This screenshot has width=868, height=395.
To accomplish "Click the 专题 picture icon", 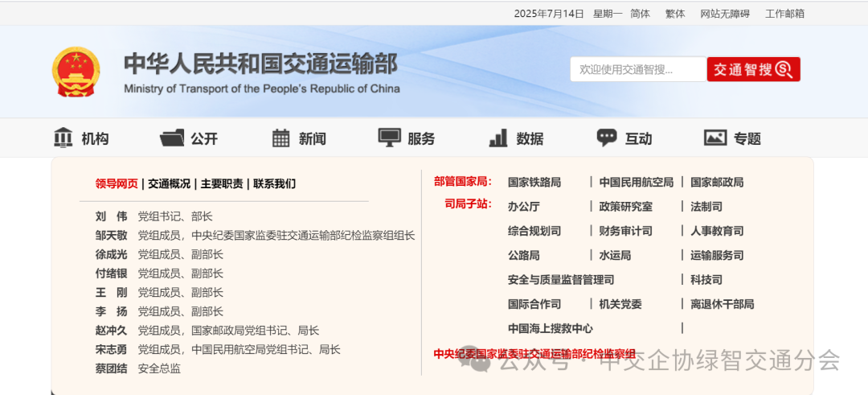I will (715, 138).
